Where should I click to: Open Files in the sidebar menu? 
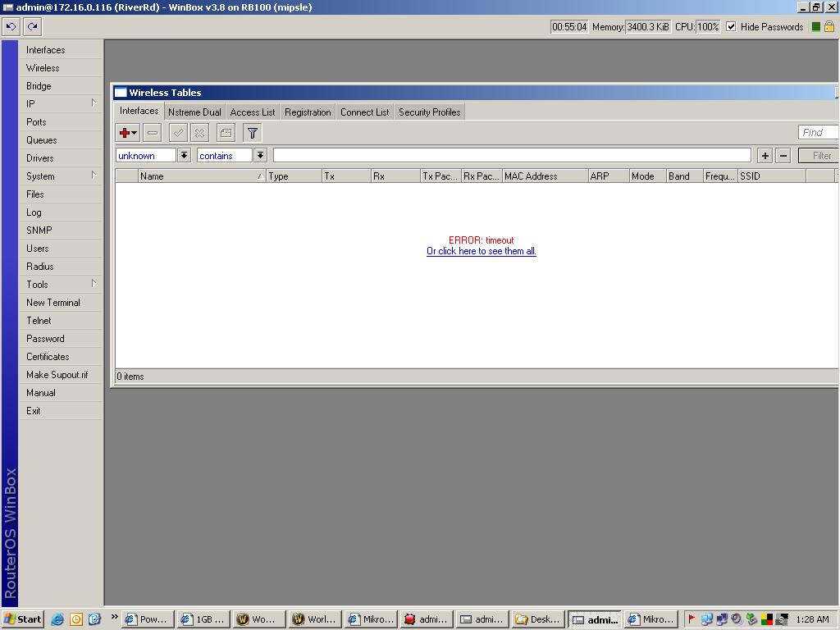(60, 194)
